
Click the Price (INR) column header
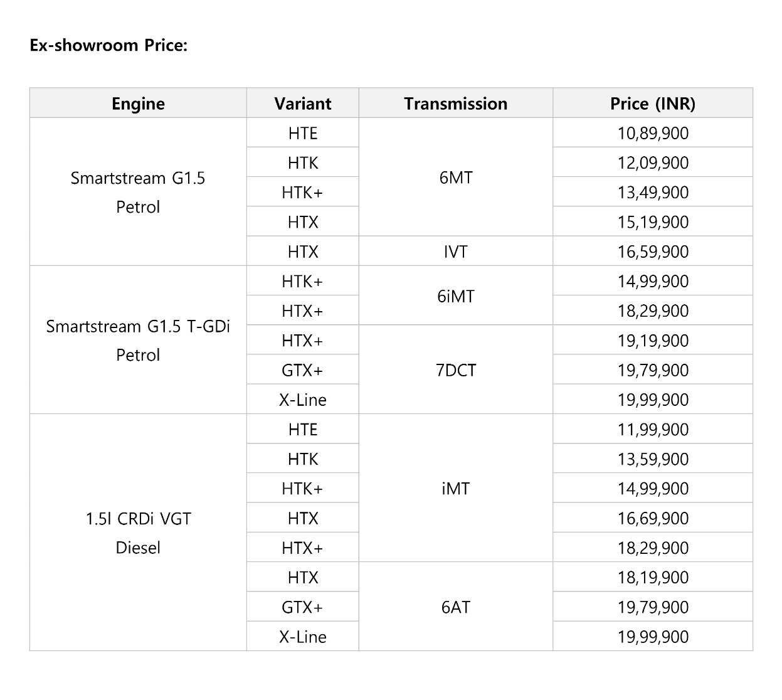(x=653, y=103)
